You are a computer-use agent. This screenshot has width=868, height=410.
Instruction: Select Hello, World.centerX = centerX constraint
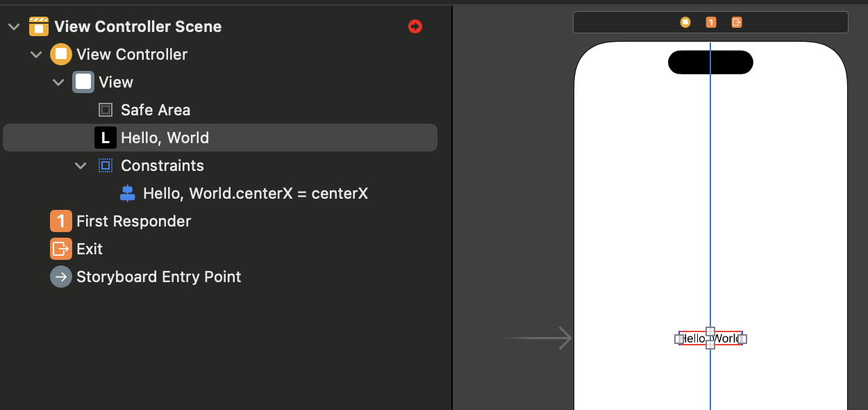(244, 193)
